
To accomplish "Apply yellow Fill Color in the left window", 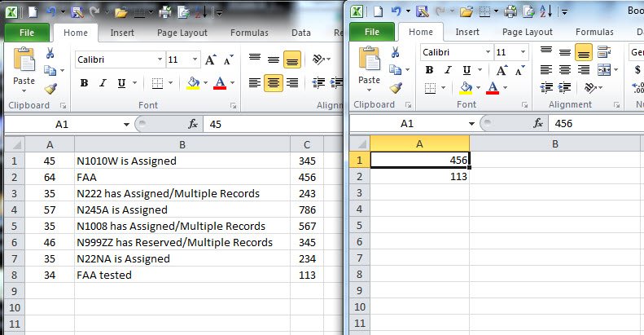I will click(x=194, y=83).
